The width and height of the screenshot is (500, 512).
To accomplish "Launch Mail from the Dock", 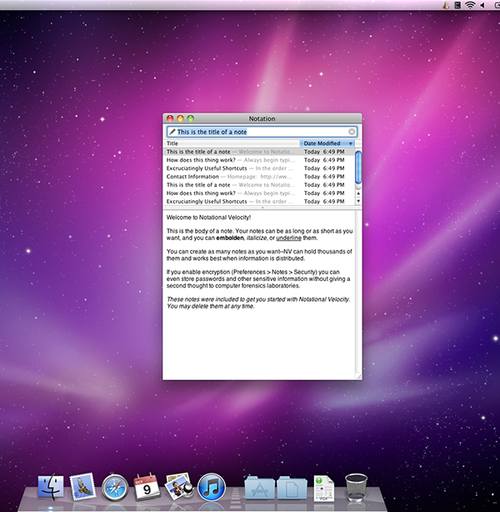I will [82, 487].
